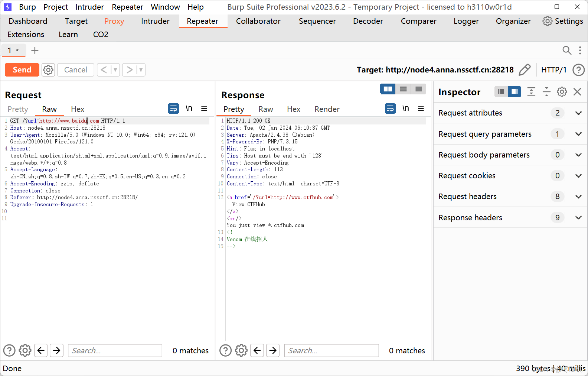The image size is (588, 376).
Task: Toggle non-printable chars in response
Action: point(406,108)
